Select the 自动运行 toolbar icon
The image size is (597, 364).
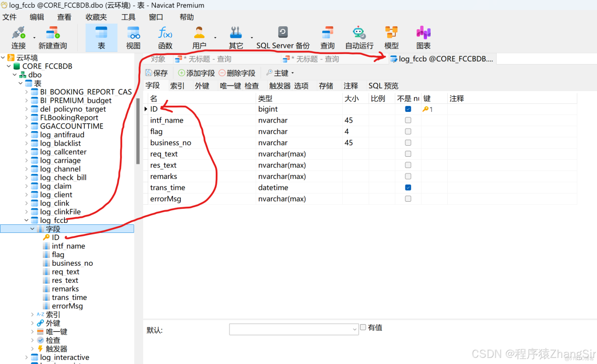tap(359, 37)
